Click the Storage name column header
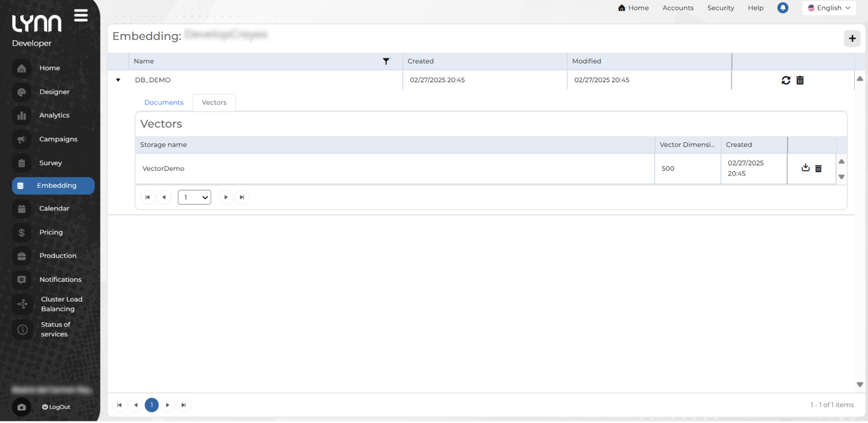 point(395,145)
